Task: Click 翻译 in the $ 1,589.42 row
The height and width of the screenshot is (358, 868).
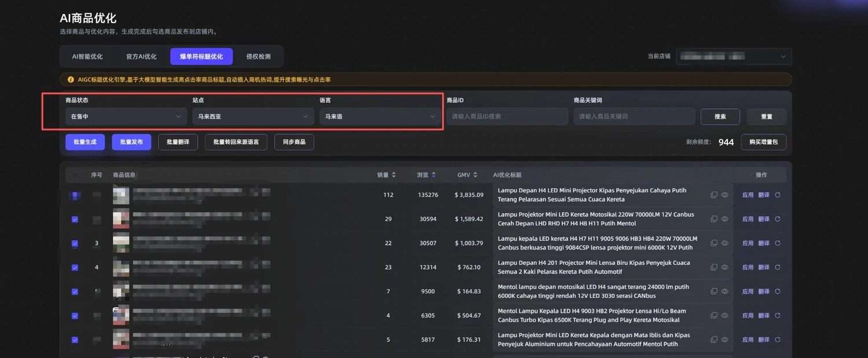Action: 764,219
